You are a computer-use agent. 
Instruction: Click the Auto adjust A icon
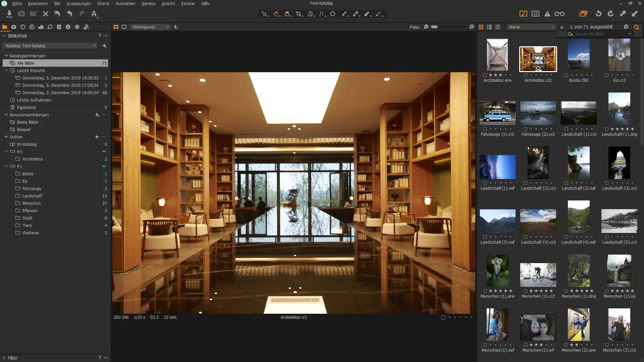(94, 14)
